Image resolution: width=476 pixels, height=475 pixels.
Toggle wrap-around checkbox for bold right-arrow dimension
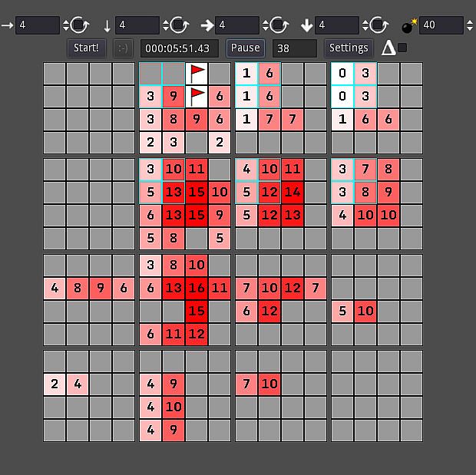pos(279,25)
